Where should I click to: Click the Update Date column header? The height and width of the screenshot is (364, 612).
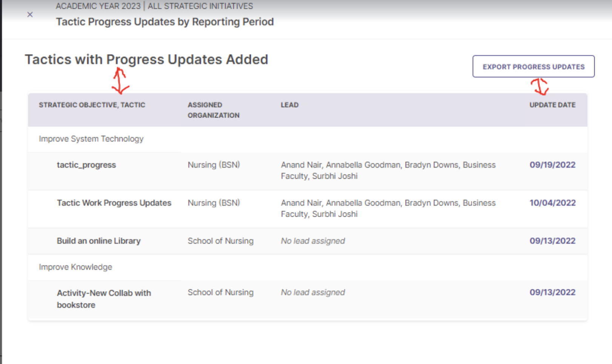point(552,105)
